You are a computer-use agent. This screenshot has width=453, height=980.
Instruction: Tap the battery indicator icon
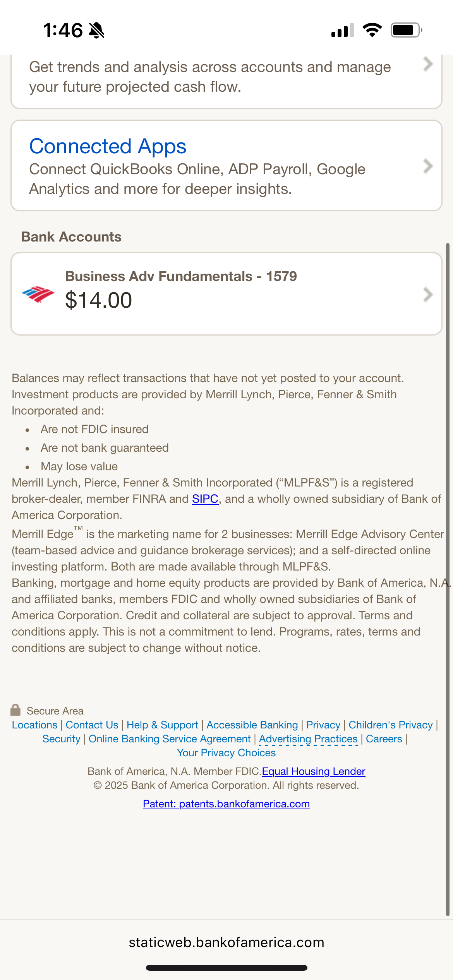tap(406, 30)
